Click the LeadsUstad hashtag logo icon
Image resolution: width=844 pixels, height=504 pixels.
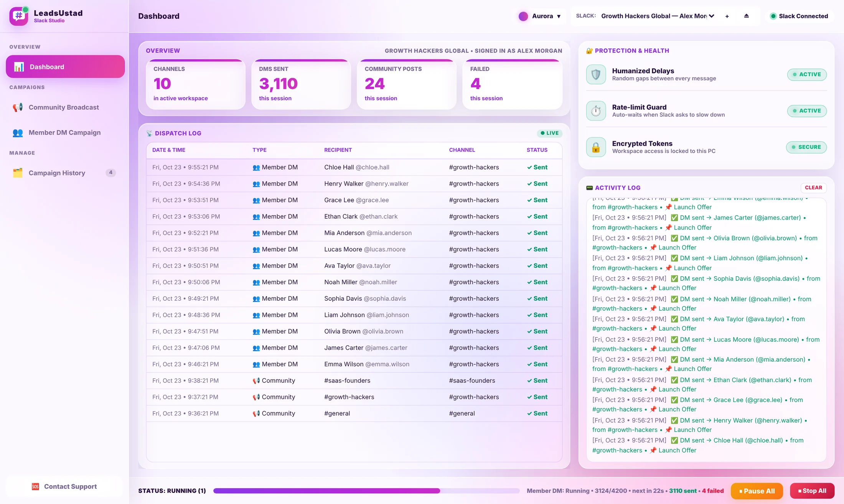coord(19,16)
